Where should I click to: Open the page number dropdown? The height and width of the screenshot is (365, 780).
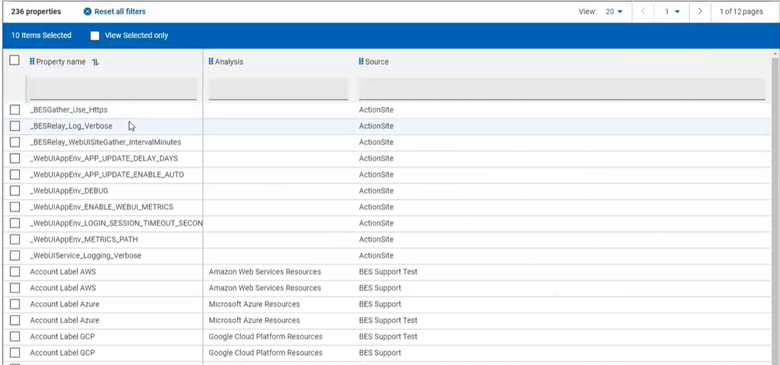click(x=672, y=12)
